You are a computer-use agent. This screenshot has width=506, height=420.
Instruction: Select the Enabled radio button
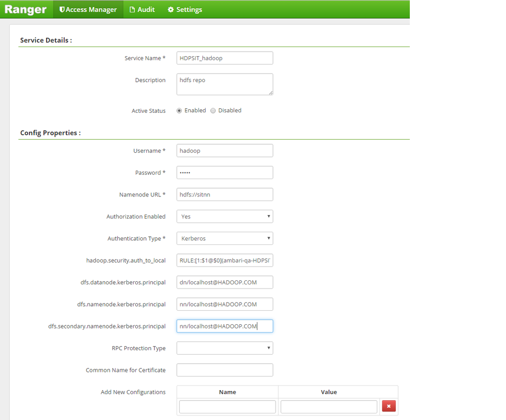[179, 110]
